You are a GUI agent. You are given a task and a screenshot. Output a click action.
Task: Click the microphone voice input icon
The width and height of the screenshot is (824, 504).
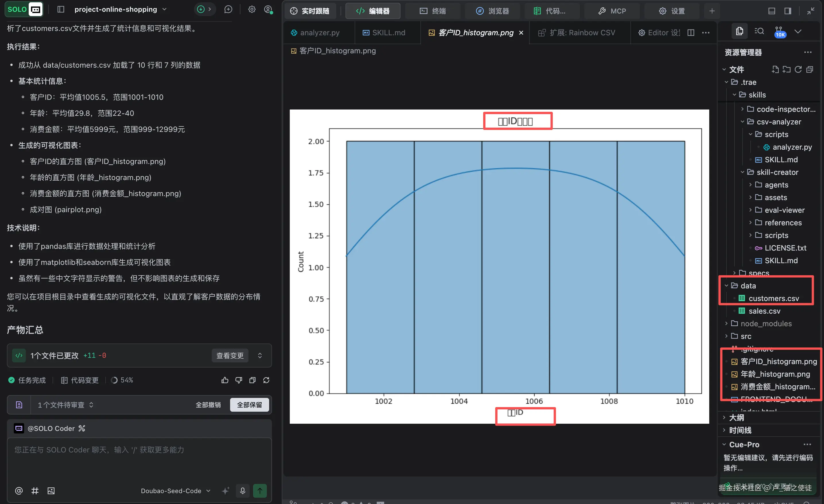tap(242, 491)
